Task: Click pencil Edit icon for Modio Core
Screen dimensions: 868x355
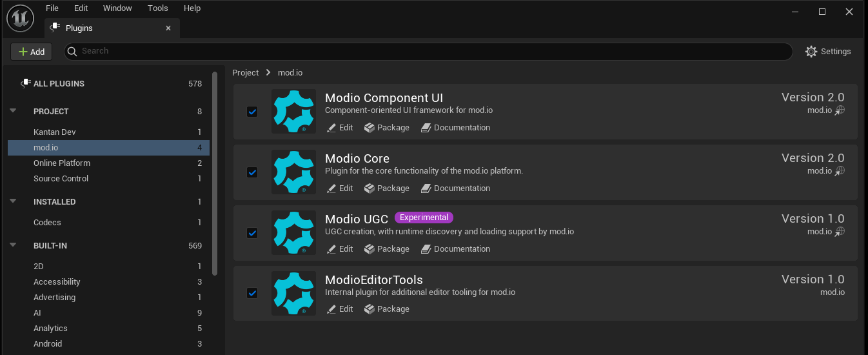Action: click(331, 188)
